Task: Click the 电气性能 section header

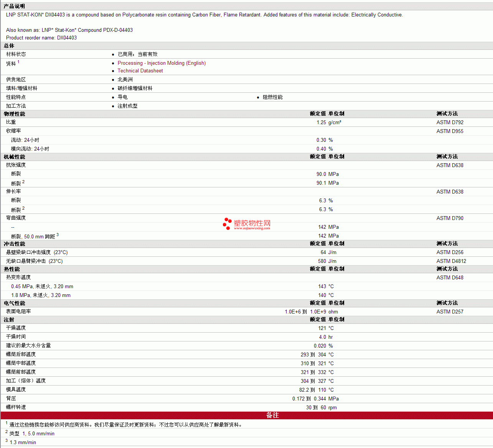Action: pos(15,303)
